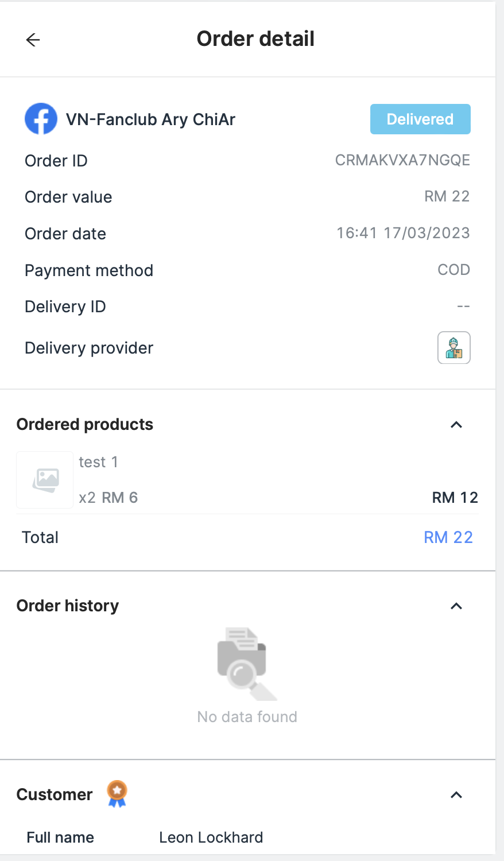Collapse the Order history section
The height and width of the screenshot is (861, 504).
point(456,606)
